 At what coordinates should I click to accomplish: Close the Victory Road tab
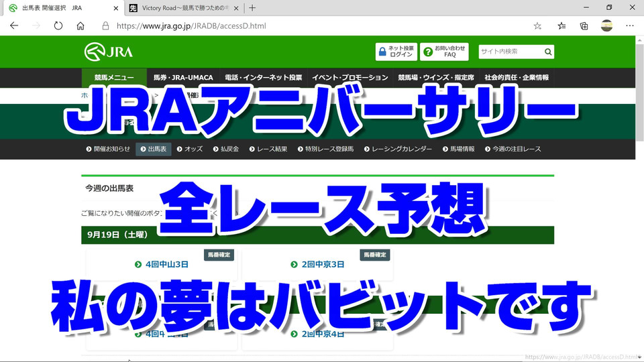coord(236,8)
